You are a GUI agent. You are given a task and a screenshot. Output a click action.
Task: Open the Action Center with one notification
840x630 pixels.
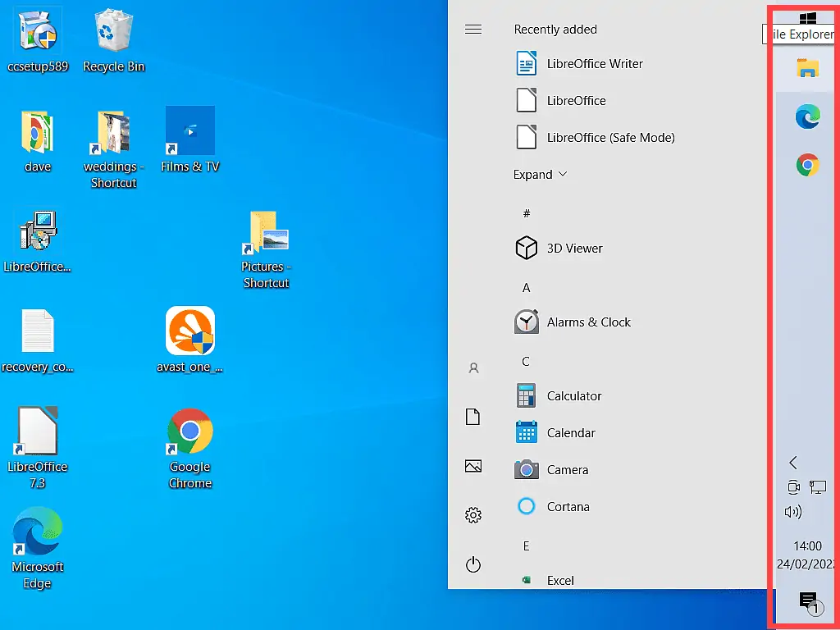pos(808,600)
